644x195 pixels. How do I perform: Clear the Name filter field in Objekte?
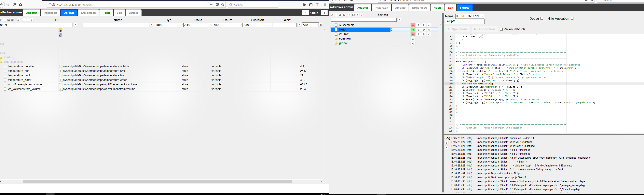click(x=152, y=25)
